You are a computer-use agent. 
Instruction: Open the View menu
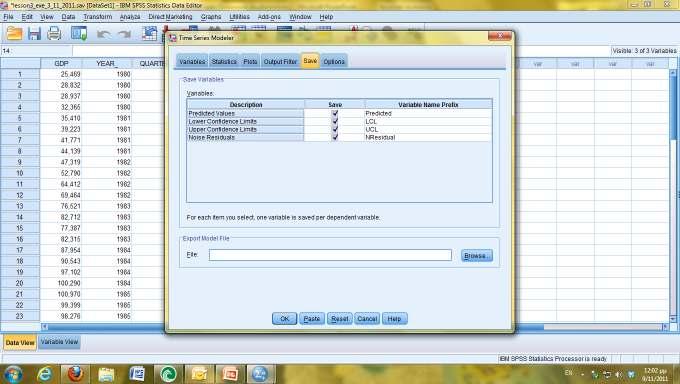(x=46, y=17)
